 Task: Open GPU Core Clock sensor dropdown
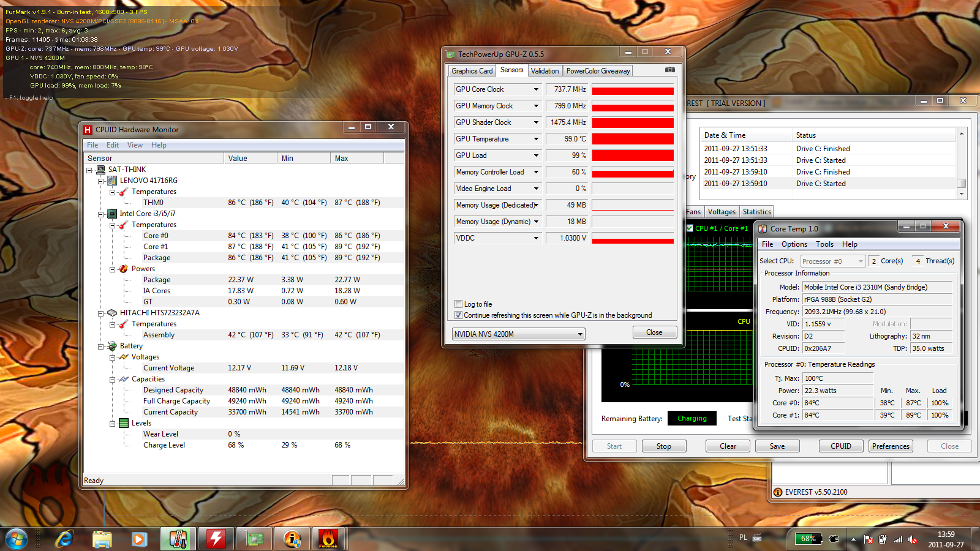tap(536, 89)
